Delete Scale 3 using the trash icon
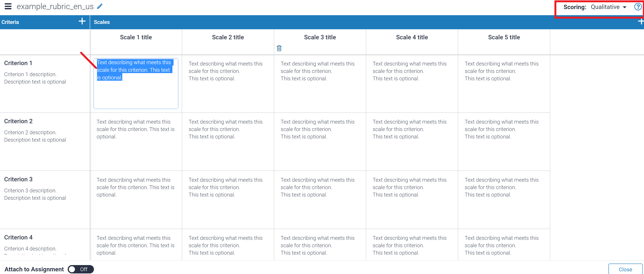 coord(279,48)
